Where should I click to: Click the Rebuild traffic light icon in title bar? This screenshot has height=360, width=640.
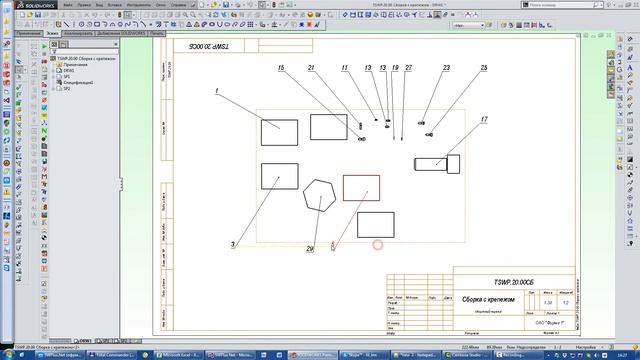pos(273,5)
